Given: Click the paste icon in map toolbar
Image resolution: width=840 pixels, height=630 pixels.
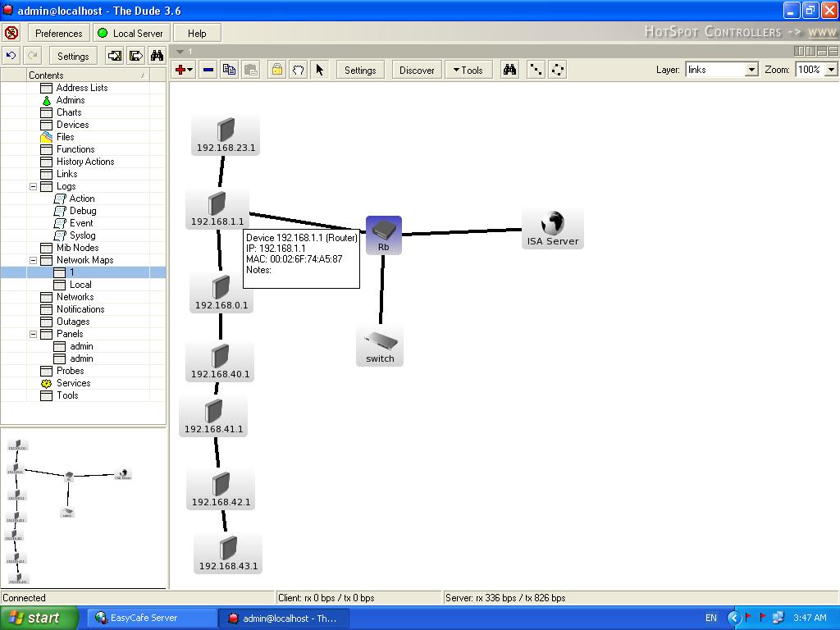Looking at the screenshot, I should pos(251,70).
